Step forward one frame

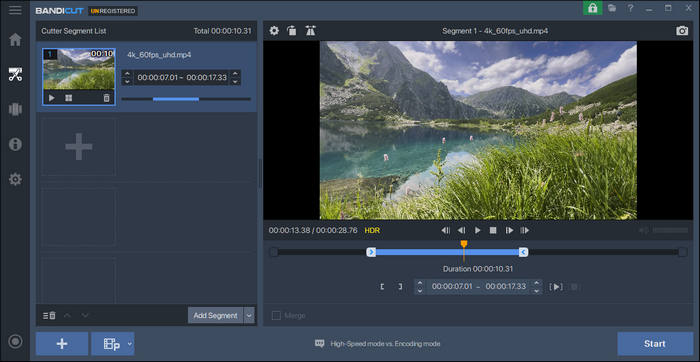(x=509, y=230)
